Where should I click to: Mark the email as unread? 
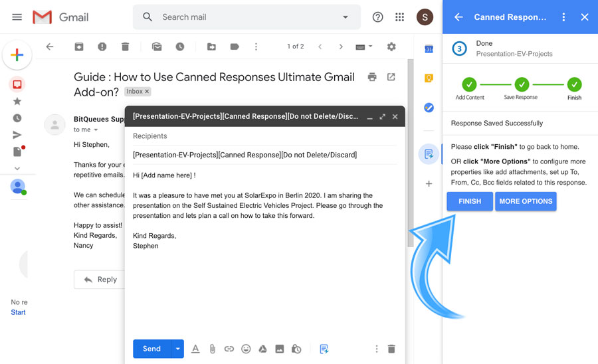click(x=157, y=46)
